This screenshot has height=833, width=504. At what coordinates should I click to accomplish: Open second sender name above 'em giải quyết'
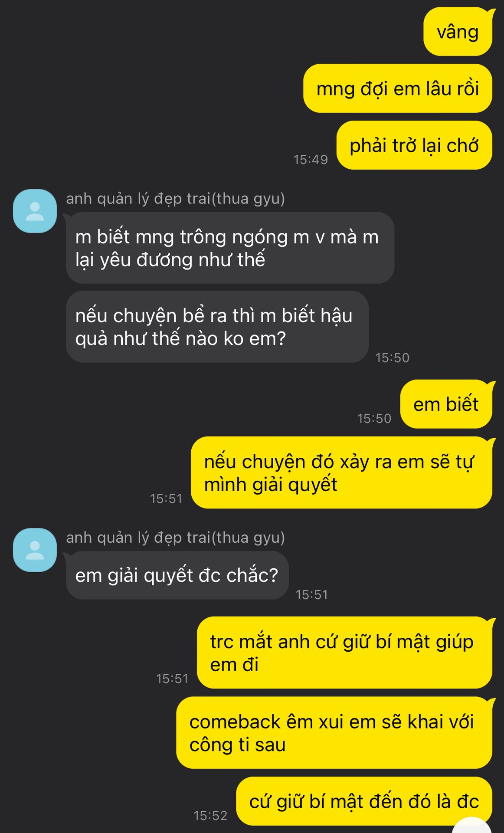(175, 538)
